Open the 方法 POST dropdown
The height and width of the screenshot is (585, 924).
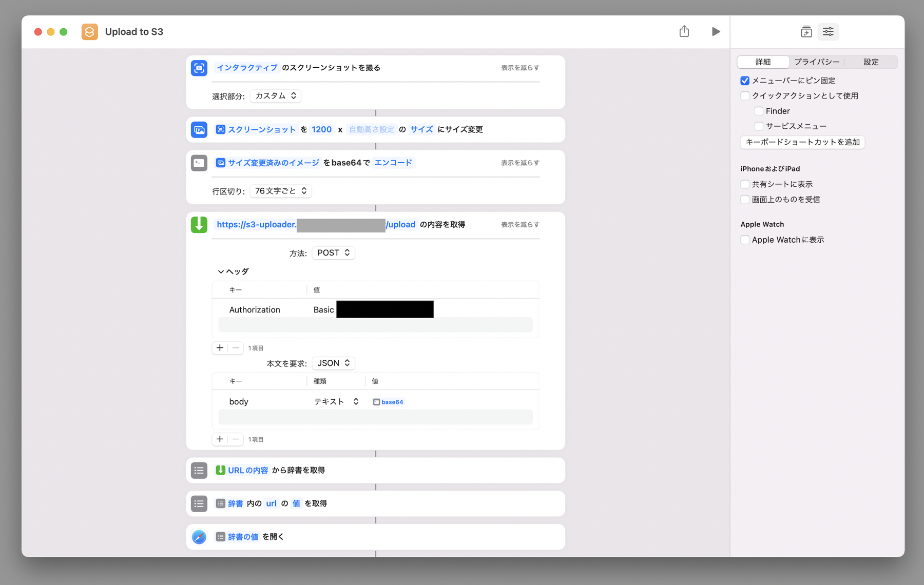tap(334, 253)
